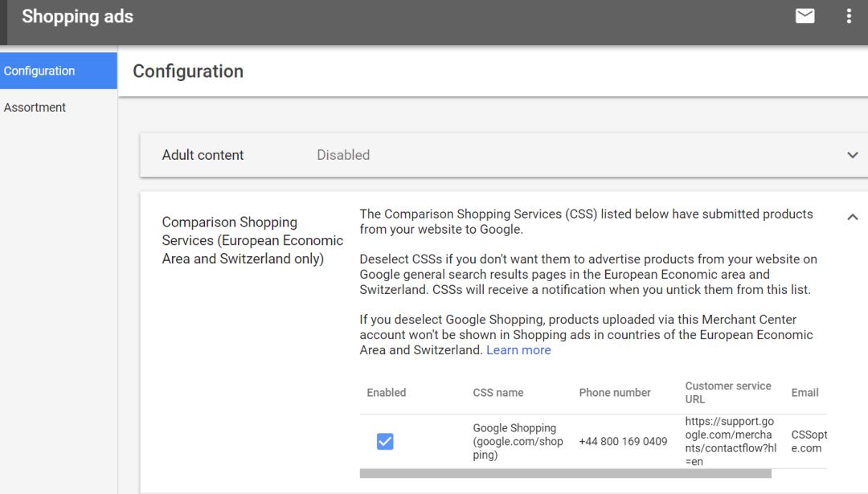
Task: Click the Adult content row label
Action: [x=203, y=155]
